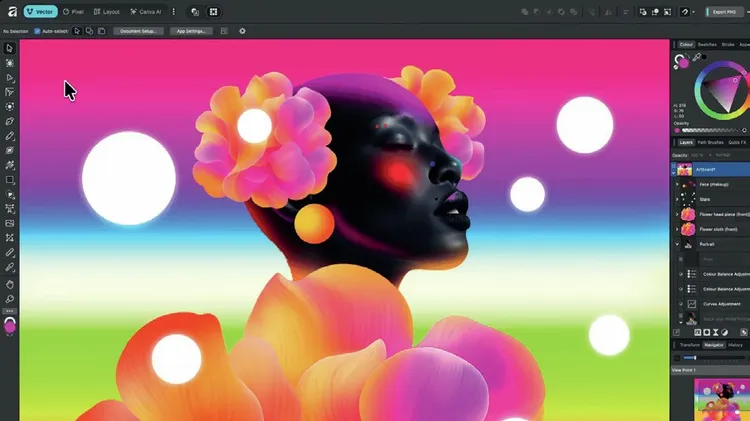Image resolution: width=750 pixels, height=421 pixels.
Task: Pick the Pencil tool
Action: pos(10,136)
